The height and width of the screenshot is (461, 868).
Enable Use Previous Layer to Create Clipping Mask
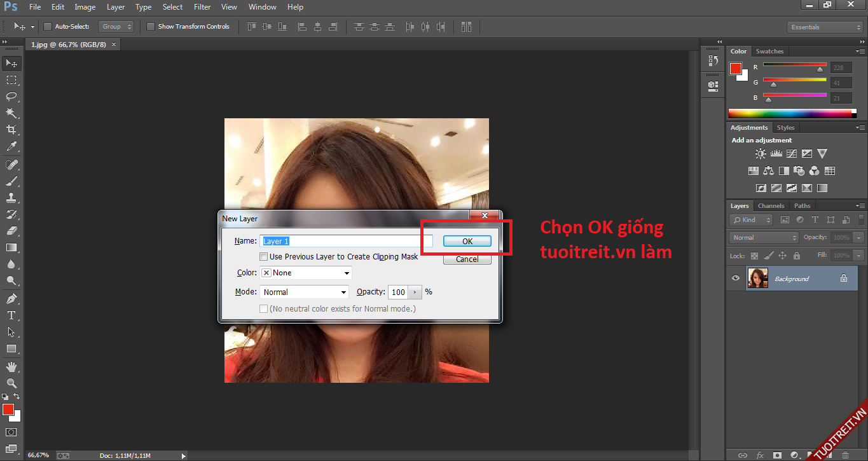[264, 257]
